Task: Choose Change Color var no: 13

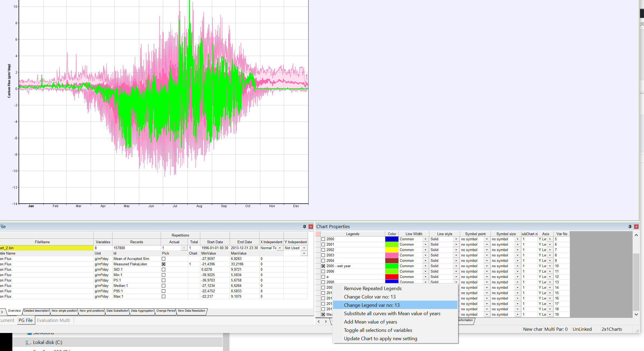Action: point(395,297)
